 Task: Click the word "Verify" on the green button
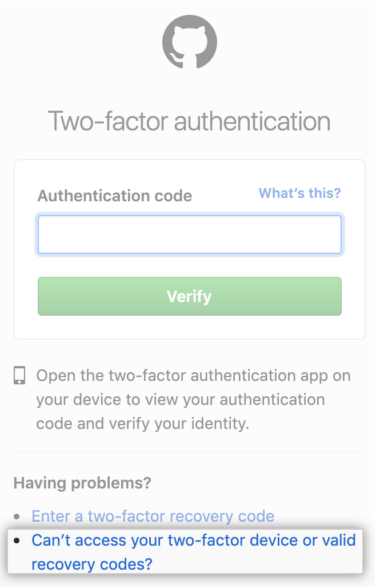point(190,296)
